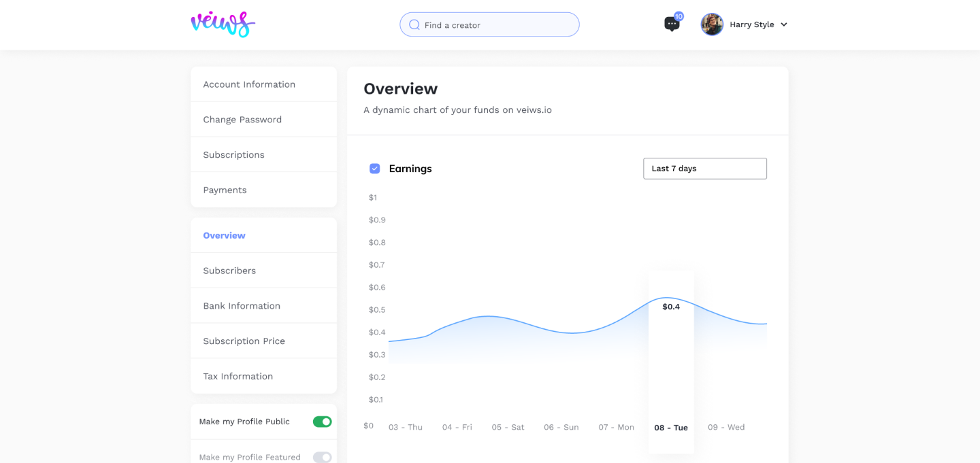Open Tax Information
The height and width of the screenshot is (463, 980).
[263, 376]
